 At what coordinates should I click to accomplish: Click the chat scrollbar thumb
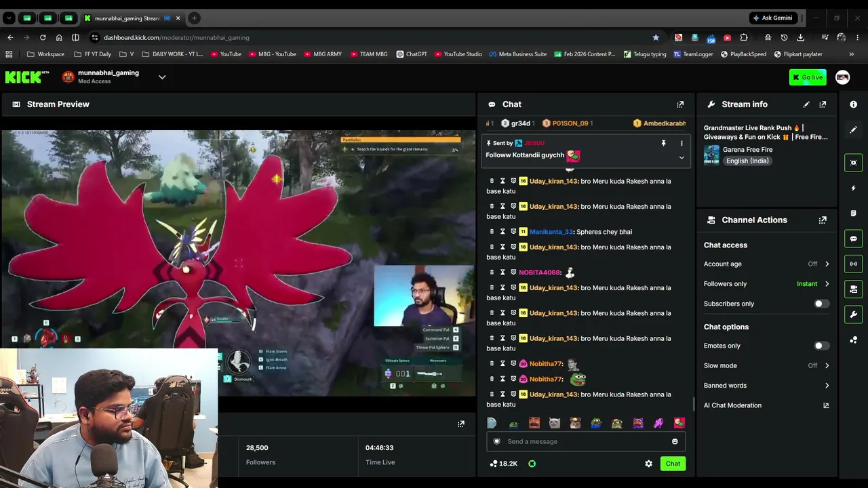point(693,404)
